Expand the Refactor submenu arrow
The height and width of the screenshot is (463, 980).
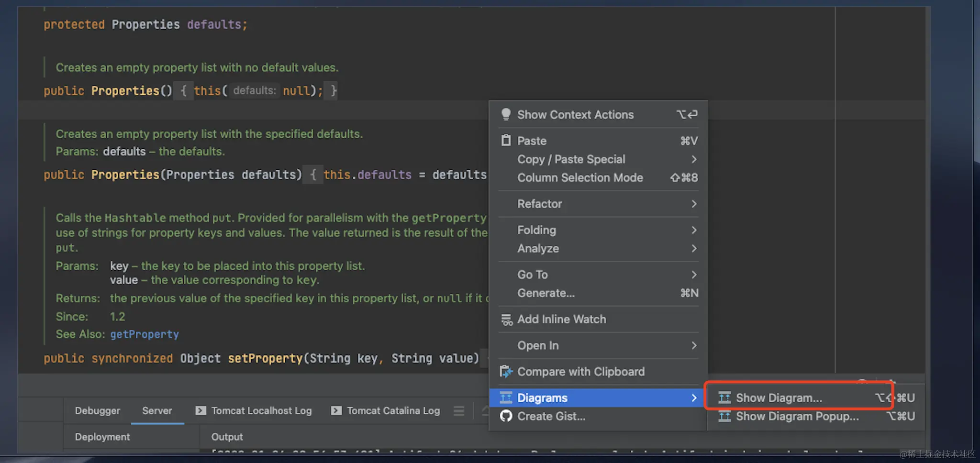[694, 204]
